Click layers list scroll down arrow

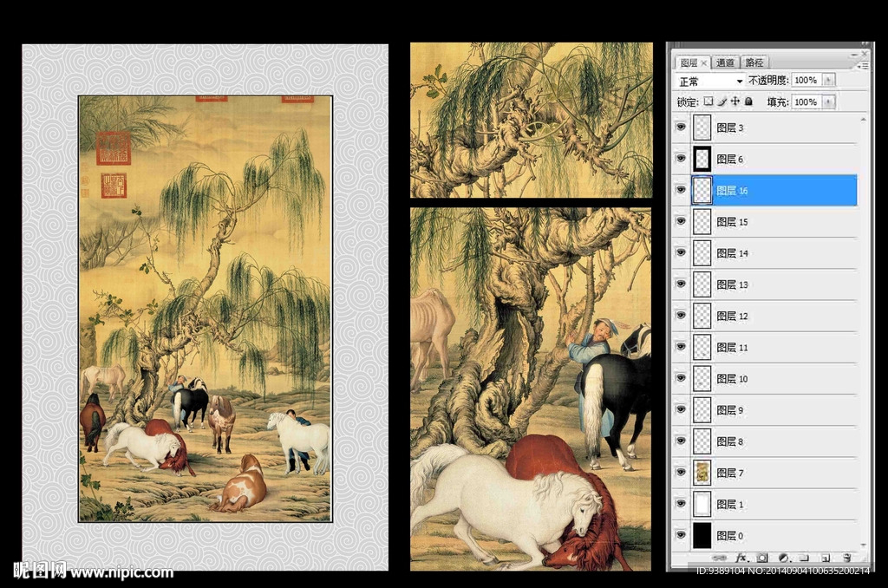pyautogui.click(x=863, y=545)
